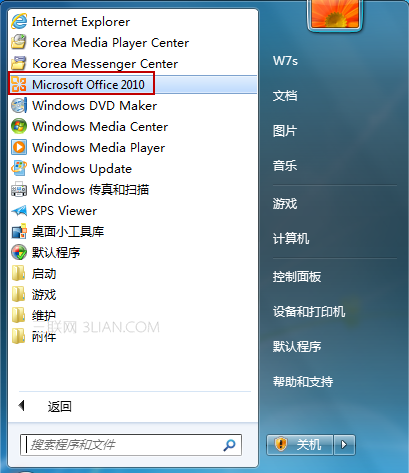
Task: Expand the 附件 accessories folder
Action: click(x=132, y=336)
